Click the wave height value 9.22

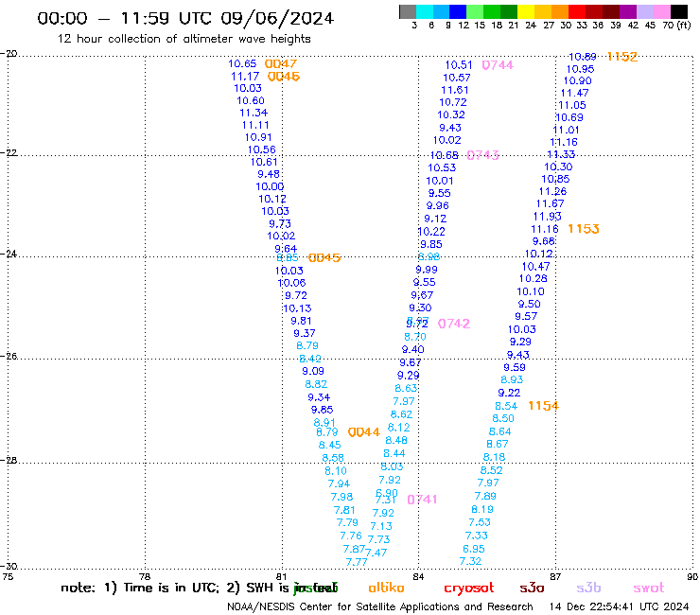509,393
